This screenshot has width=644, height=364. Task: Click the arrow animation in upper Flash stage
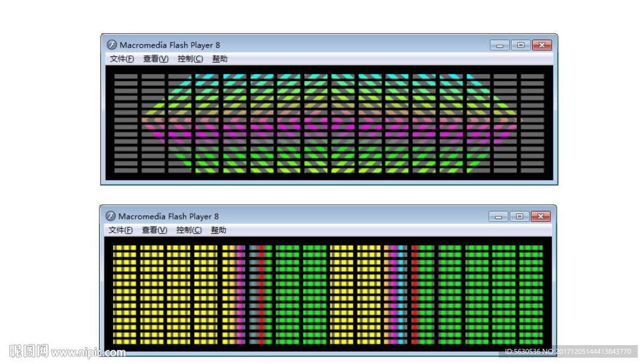(330, 123)
